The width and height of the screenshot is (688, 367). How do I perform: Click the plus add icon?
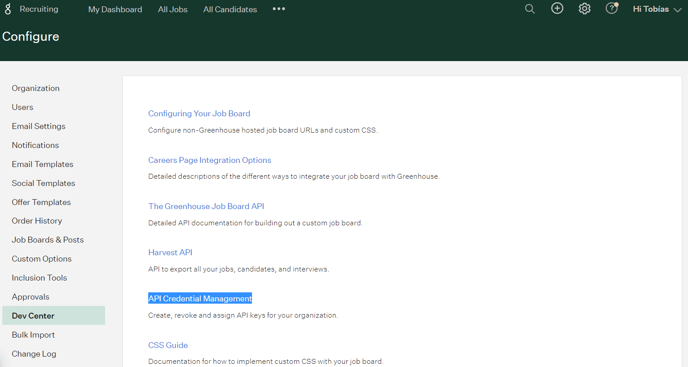[557, 8]
